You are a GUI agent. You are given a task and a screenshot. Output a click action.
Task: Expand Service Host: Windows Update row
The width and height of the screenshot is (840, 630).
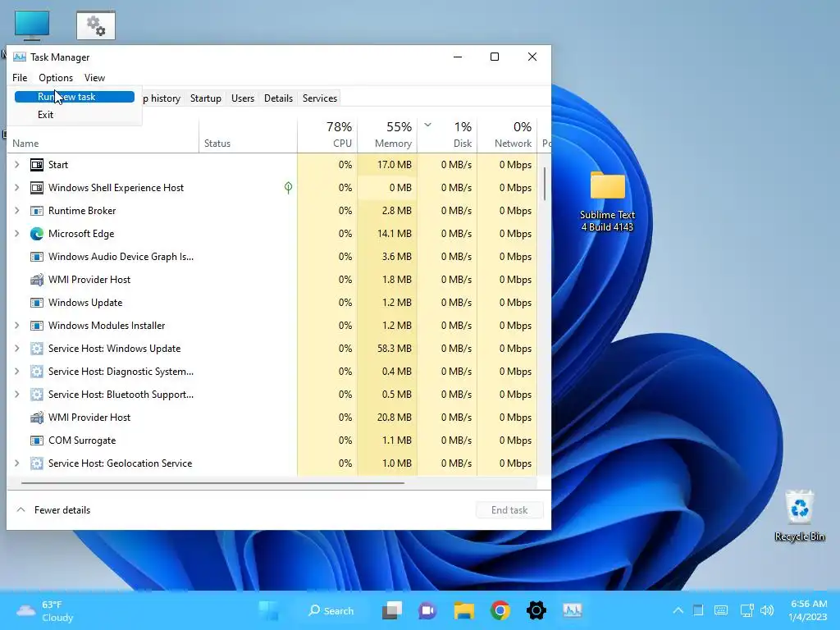(x=16, y=349)
